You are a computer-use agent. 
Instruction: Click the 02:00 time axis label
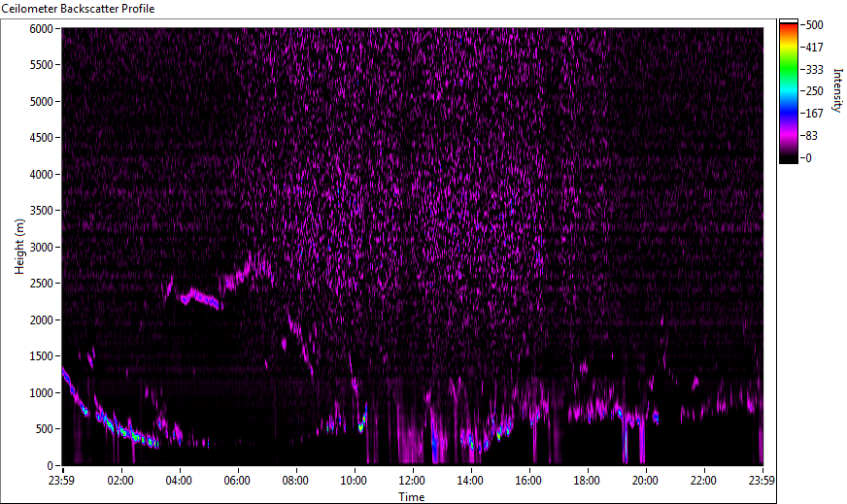coord(119,481)
